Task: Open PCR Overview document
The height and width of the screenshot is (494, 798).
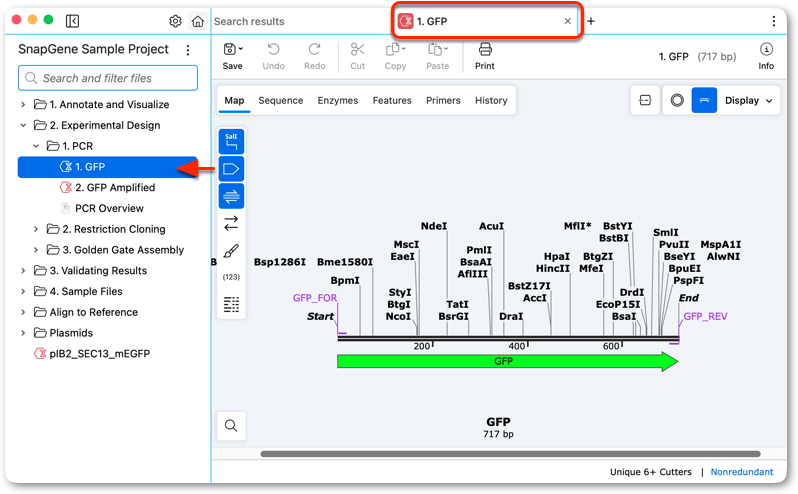Action: (x=109, y=209)
